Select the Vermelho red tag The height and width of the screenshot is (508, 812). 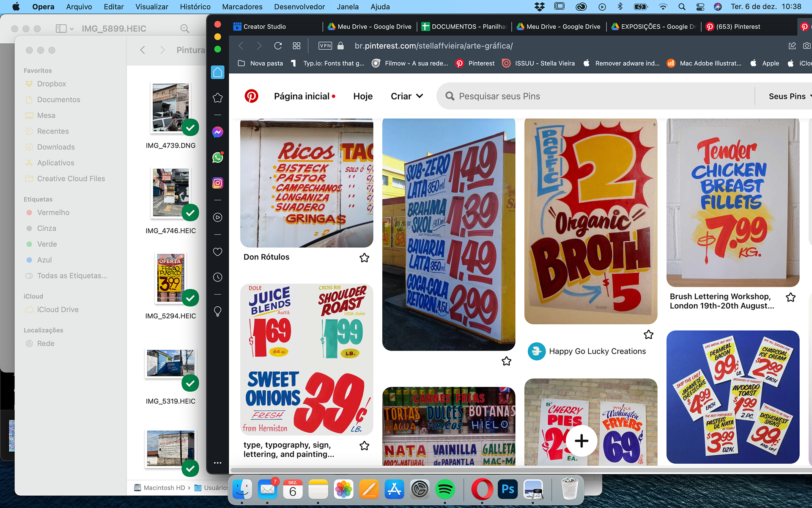(x=53, y=213)
